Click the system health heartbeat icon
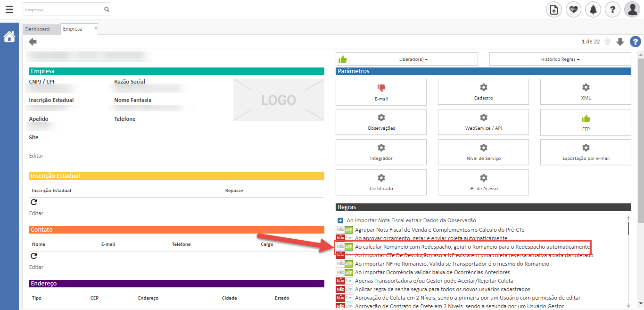644x310 pixels. 573,9
